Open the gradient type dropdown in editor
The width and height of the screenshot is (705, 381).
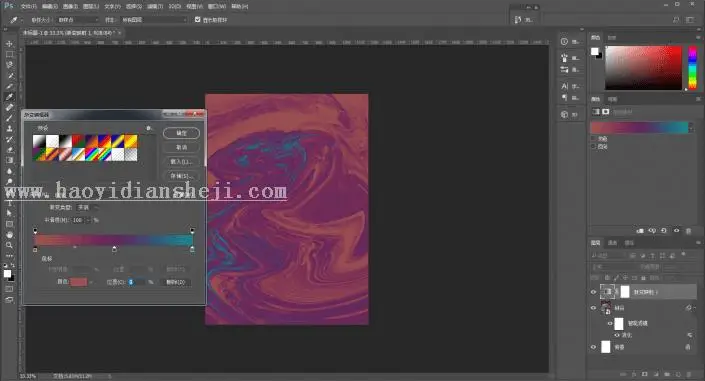point(89,207)
